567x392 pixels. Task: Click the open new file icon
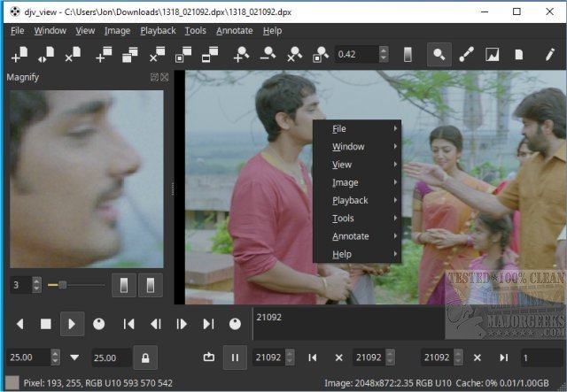pyautogui.click(x=18, y=55)
